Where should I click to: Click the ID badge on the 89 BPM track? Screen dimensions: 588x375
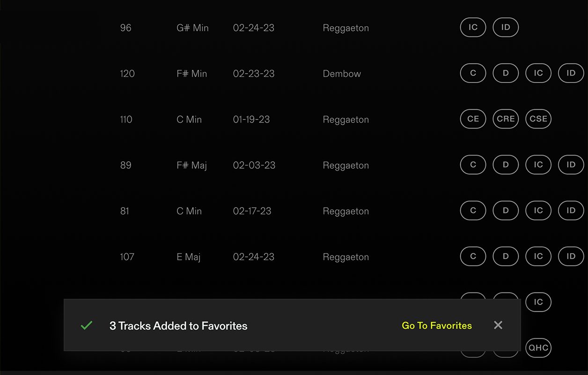pos(571,165)
